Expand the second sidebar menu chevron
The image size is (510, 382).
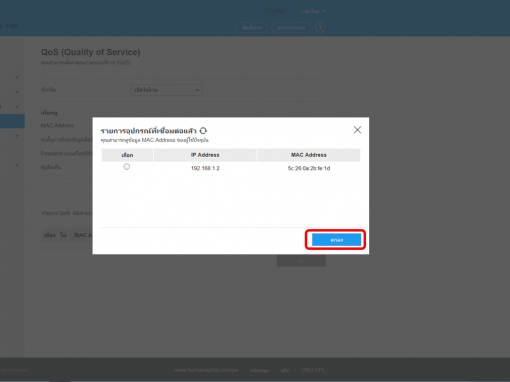pyautogui.click(x=17, y=92)
